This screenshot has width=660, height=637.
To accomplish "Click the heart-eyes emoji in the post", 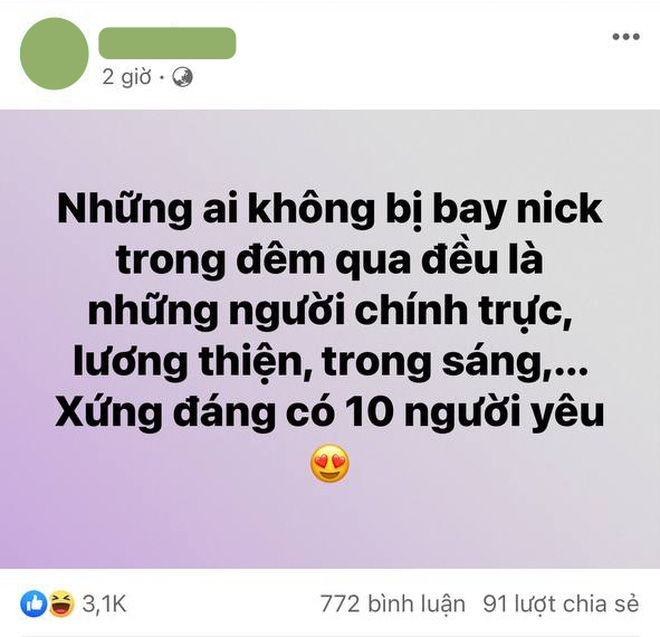I will (x=330, y=464).
